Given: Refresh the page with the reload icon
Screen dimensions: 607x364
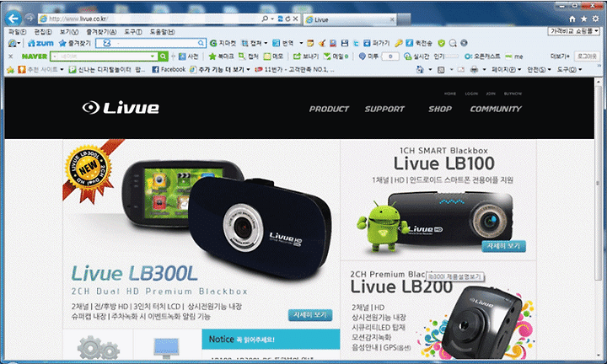Looking at the screenshot, I should 287,19.
